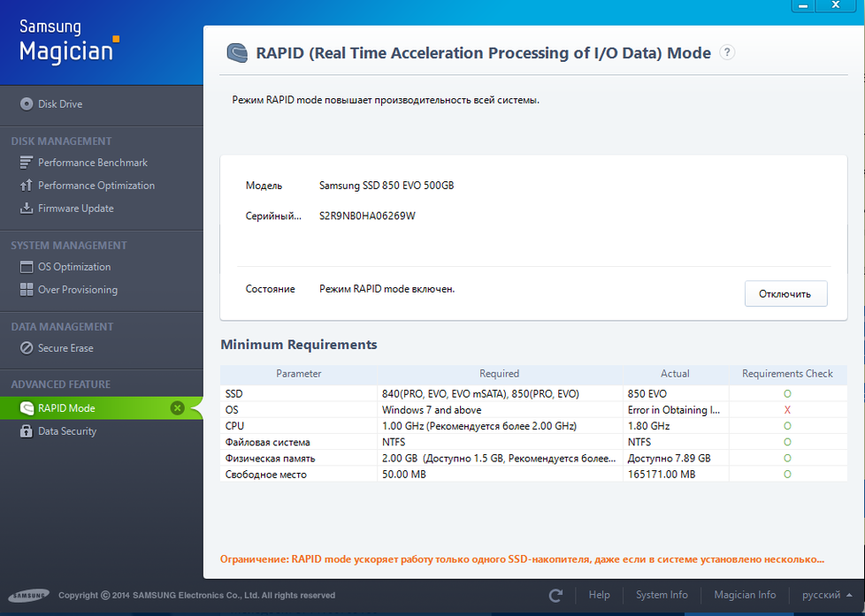Click the red X in the OS row

(787, 410)
